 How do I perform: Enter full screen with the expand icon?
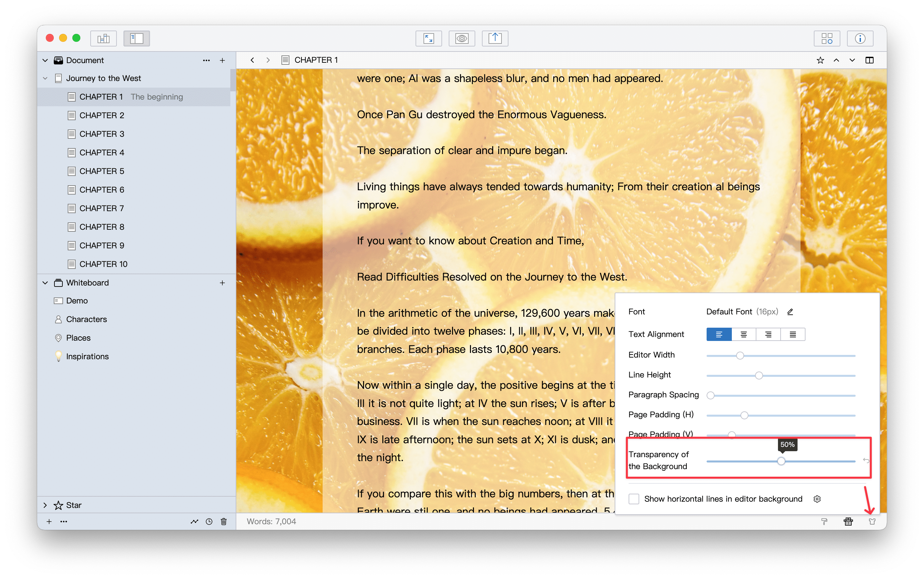point(428,38)
